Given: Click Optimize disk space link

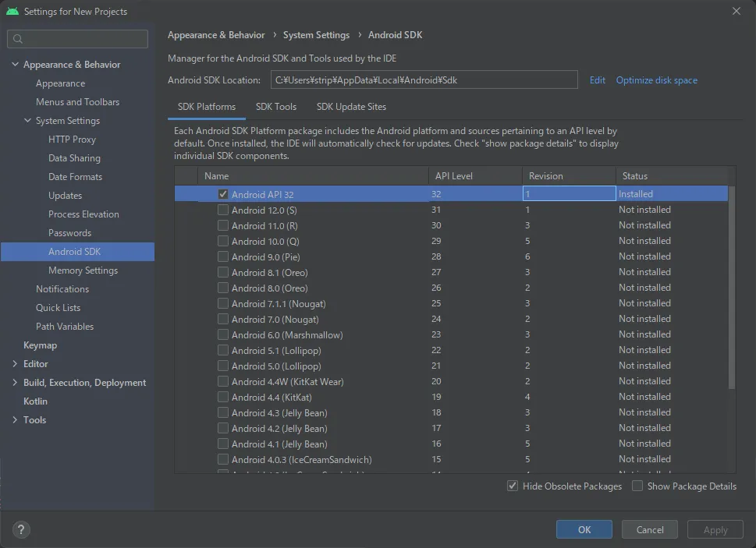Looking at the screenshot, I should tap(656, 80).
